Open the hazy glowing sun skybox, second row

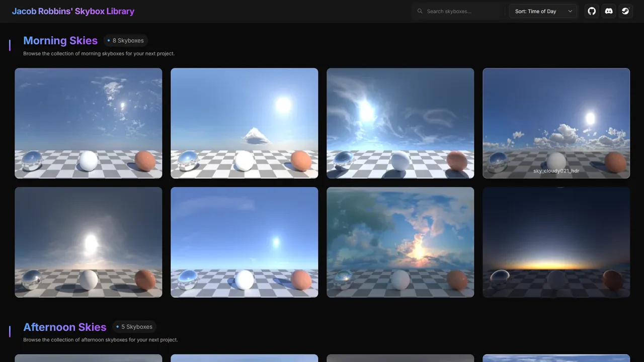click(88, 242)
